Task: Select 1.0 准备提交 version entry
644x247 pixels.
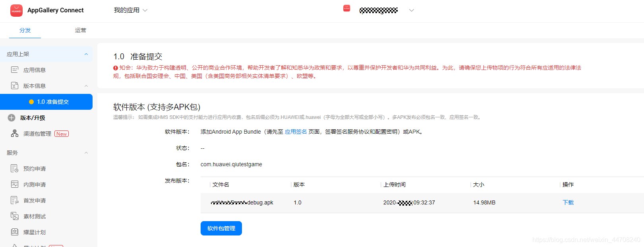Action: pyautogui.click(x=46, y=102)
